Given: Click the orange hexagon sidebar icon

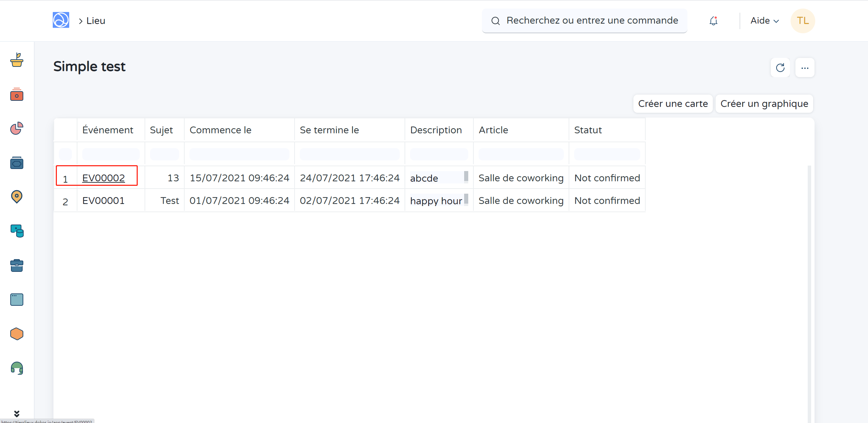Looking at the screenshot, I should coord(16,334).
